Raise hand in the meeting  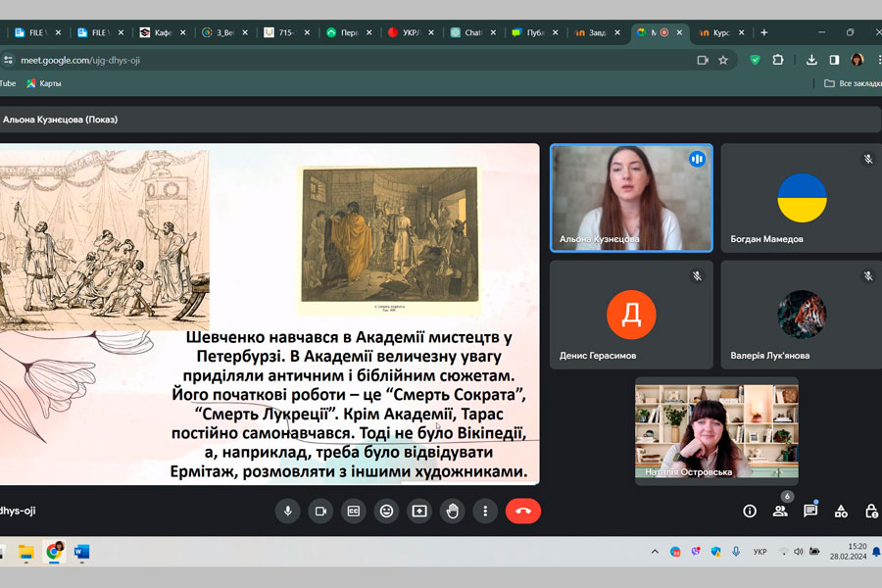tap(452, 511)
